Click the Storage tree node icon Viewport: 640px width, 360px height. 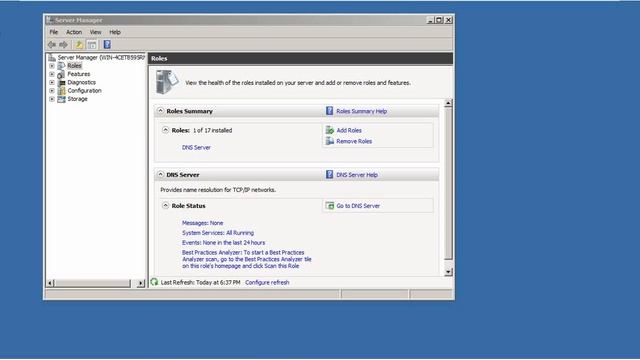[x=61, y=99]
